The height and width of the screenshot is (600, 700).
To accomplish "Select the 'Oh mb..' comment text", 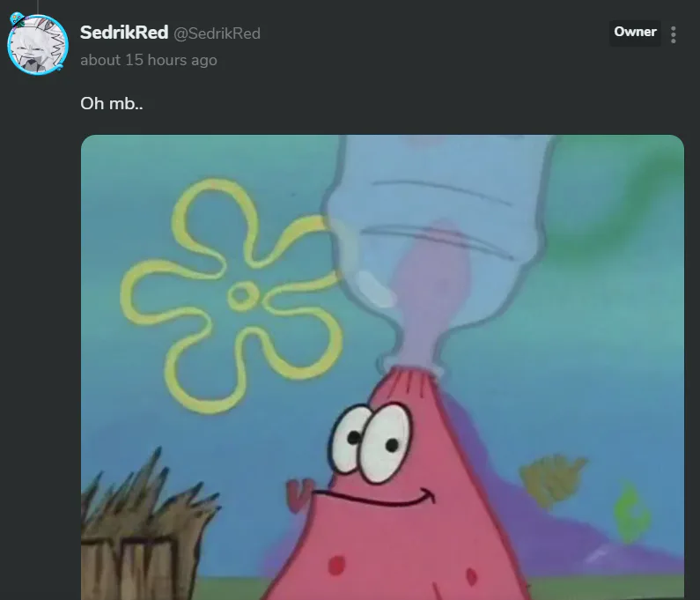I will click(112, 104).
